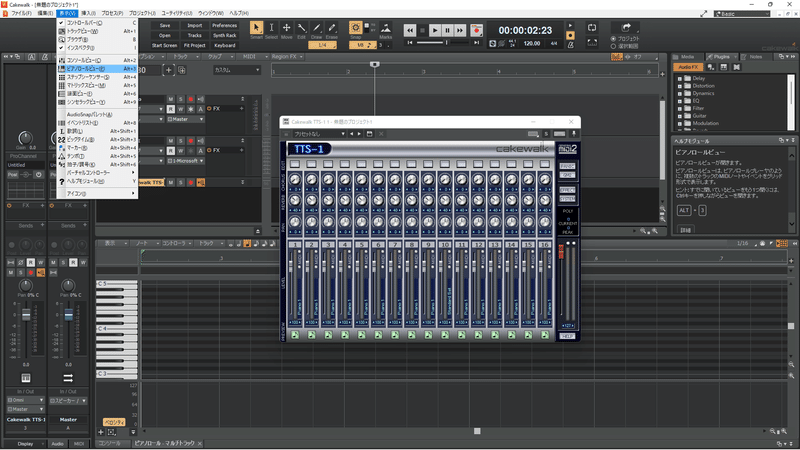Select the Erase tool
Screen dimensions: 800x450
pyautogui.click(x=332, y=28)
